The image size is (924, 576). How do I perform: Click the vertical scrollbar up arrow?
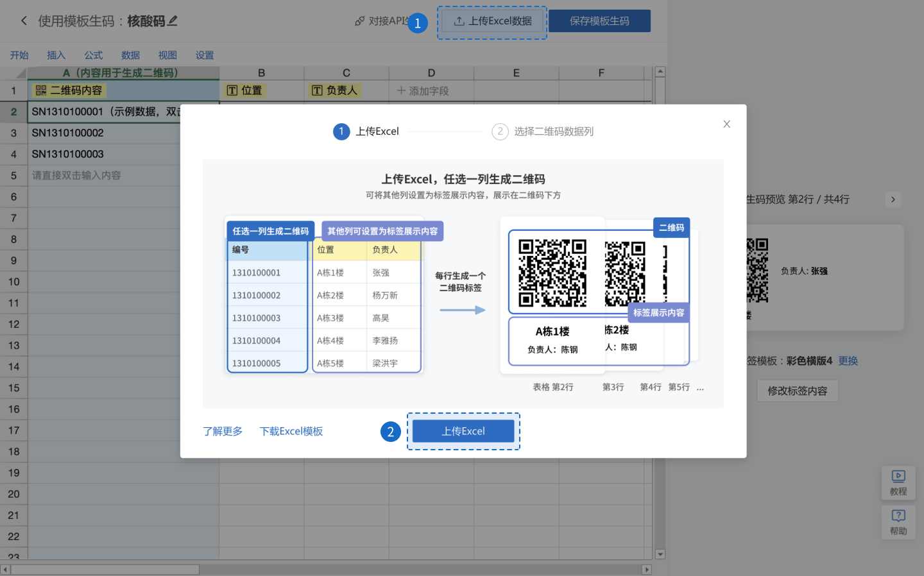point(660,72)
